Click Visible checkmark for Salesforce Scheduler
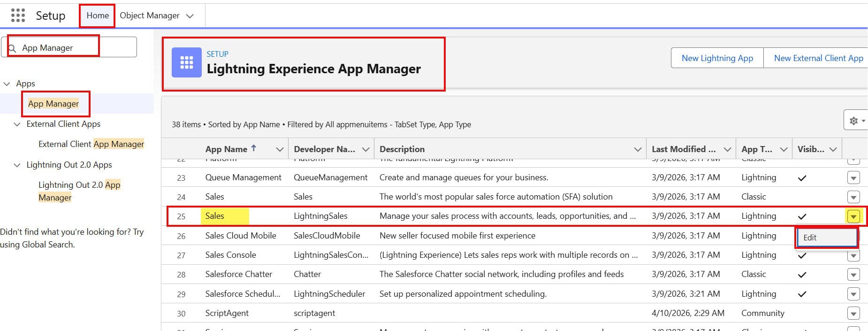Image resolution: width=868 pixels, height=331 pixels. pos(802,294)
